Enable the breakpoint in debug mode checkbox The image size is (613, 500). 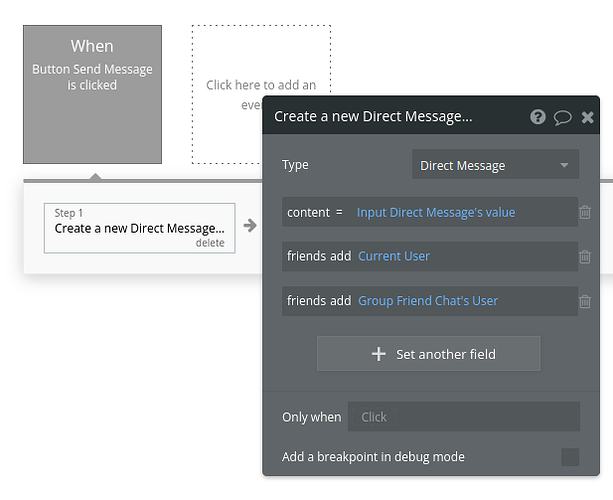click(570, 457)
